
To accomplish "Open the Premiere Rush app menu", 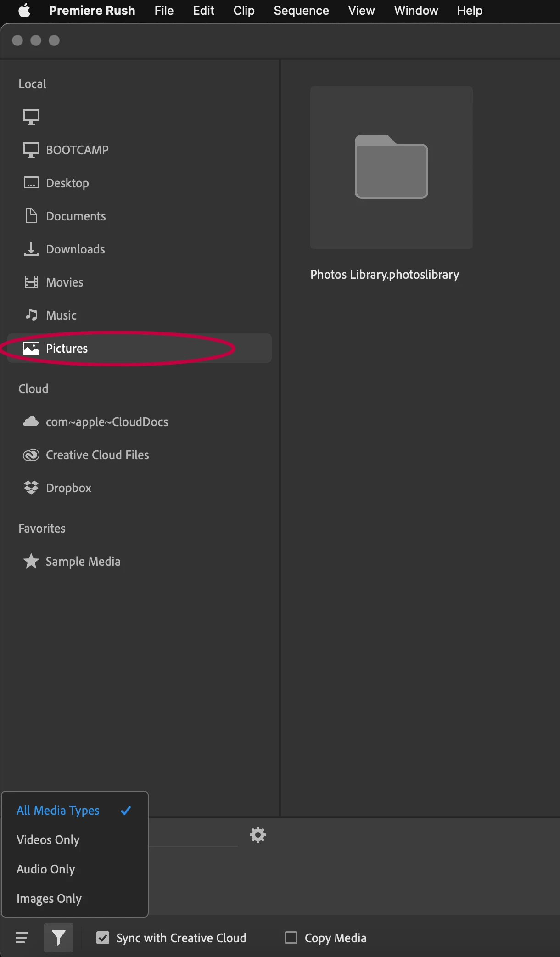I will click(x=92, y=11).
